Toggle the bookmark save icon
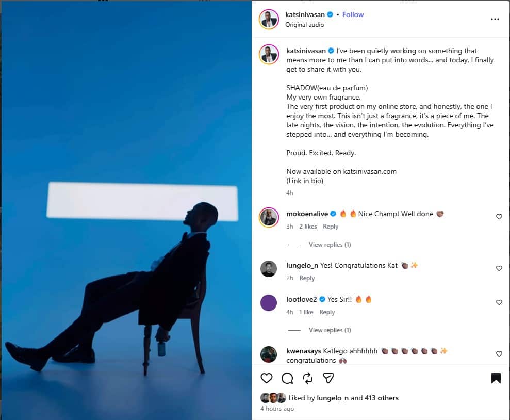 click(x=496, y=378)
